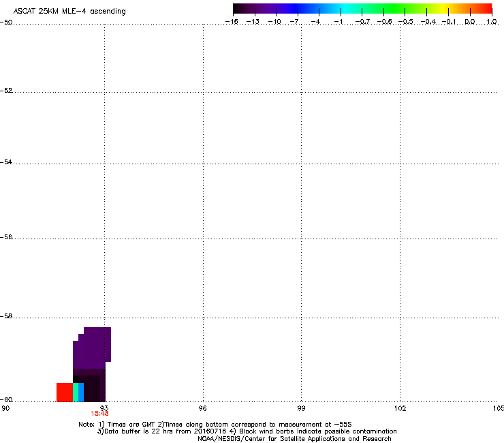Screen dimensions: 504x443
Task: Click the rainbow color scale bar
Action: 362,9
